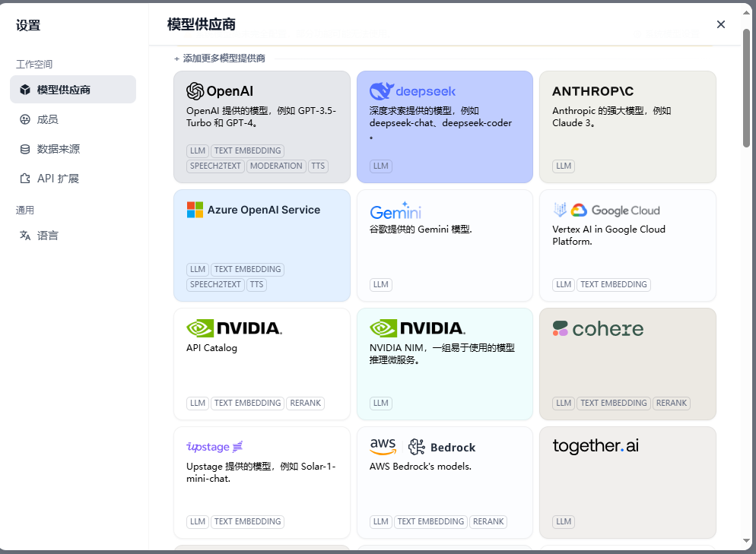
Task: Click the deepseek whale logo
Action: pos(382,90)
